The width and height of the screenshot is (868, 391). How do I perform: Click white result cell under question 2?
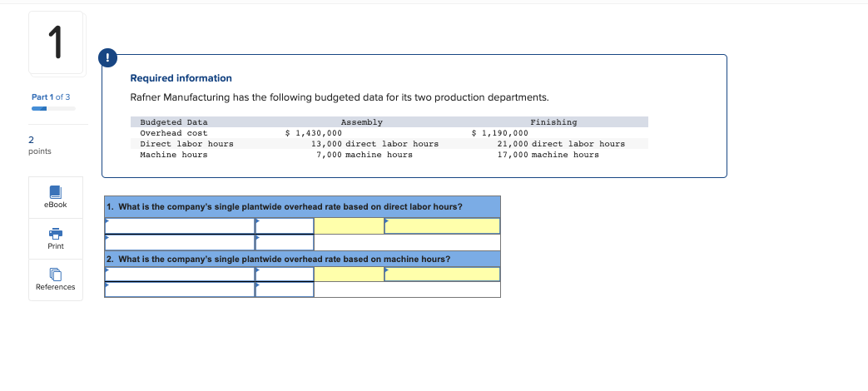[408, 290]
